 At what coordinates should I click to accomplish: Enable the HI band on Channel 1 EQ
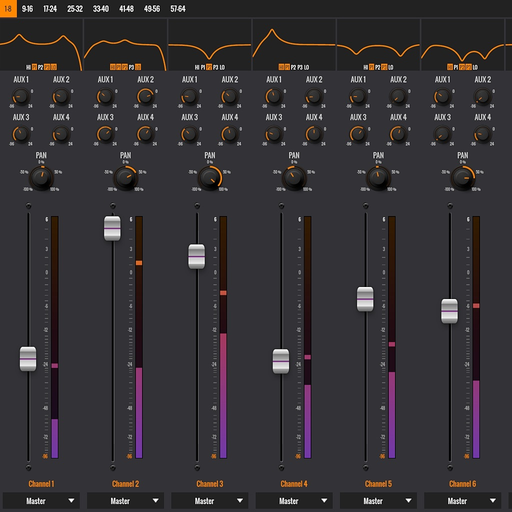coord(29,67)
